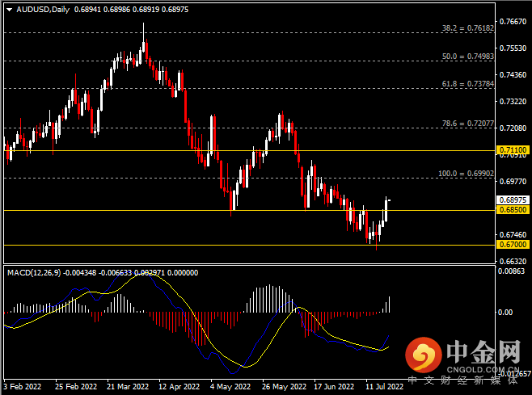Select the 100.0 = 0.69902 Fibonacci label
This screenshot has width=532, height=395.
tap(467, 174)
